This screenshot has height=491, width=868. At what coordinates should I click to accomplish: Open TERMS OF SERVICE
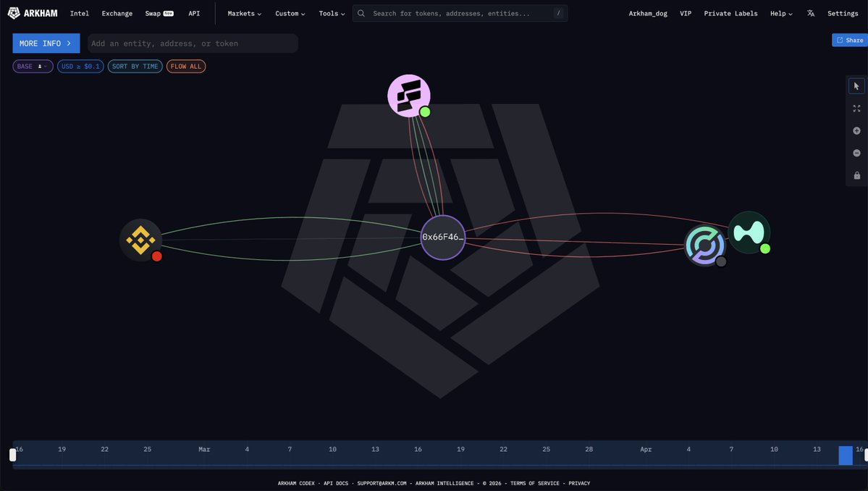point(535,483)
